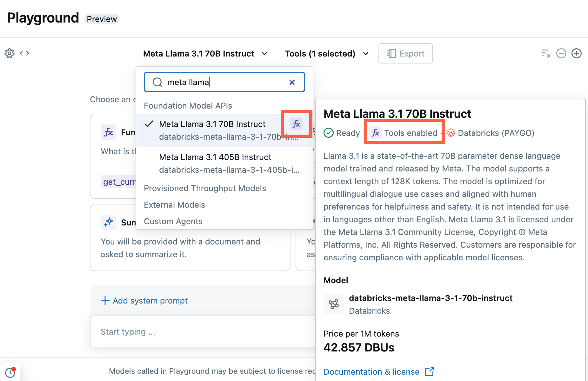The width and height of the screenshot is (588, 381).
Task: Click the Playground page title
Action: pyautogui.click(x=43, y=18)
